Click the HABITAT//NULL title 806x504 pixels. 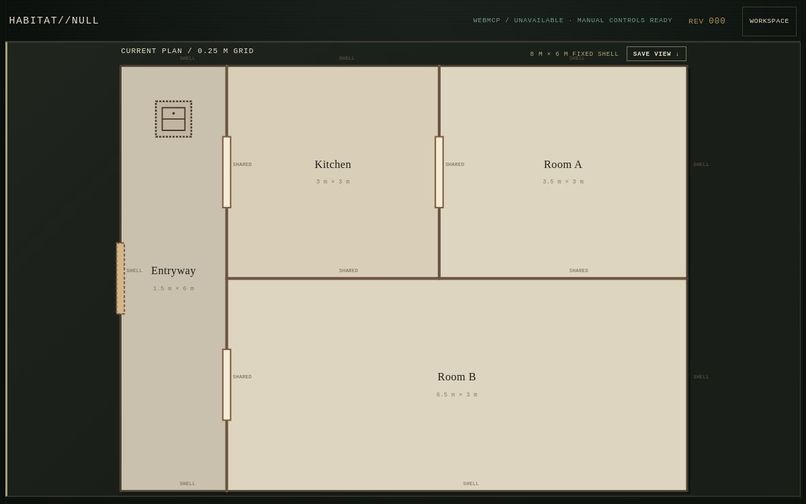click(54, 21)
